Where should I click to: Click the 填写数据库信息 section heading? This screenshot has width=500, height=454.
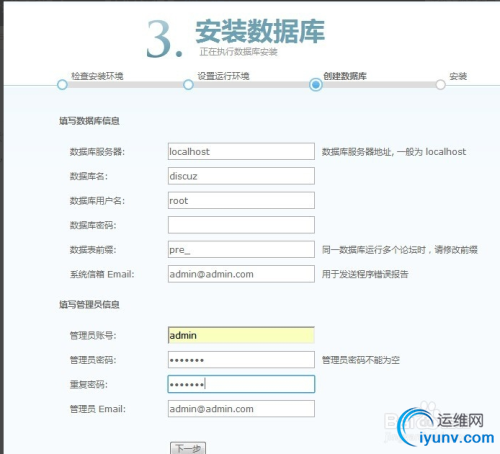89,121
